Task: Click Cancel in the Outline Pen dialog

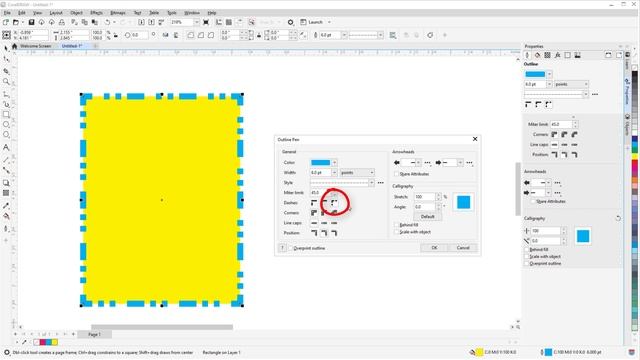Action: pos(463,248)
